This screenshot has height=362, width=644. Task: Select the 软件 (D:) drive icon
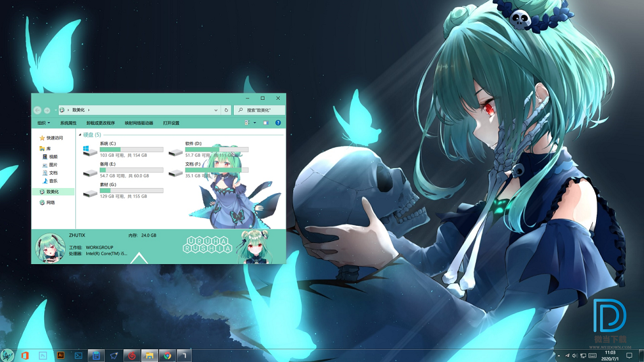pyautogui.click(x=175, y=152)
